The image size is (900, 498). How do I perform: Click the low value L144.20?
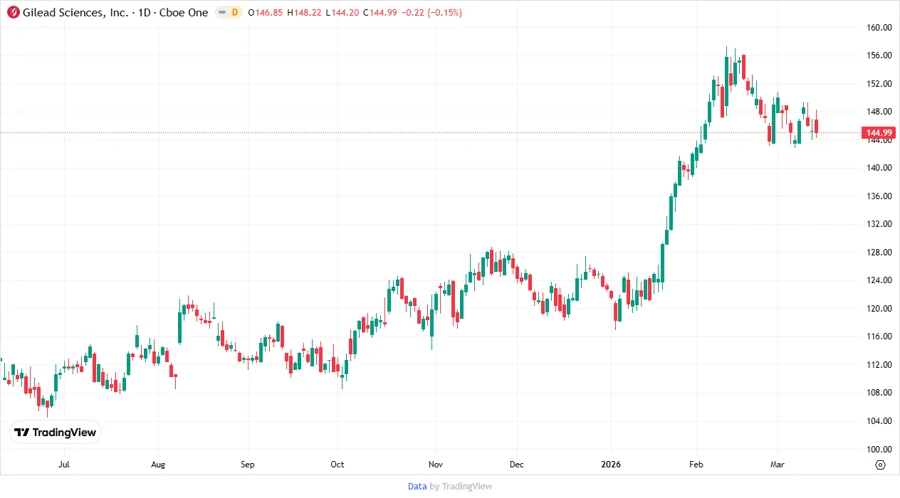[x=342, y=13]
